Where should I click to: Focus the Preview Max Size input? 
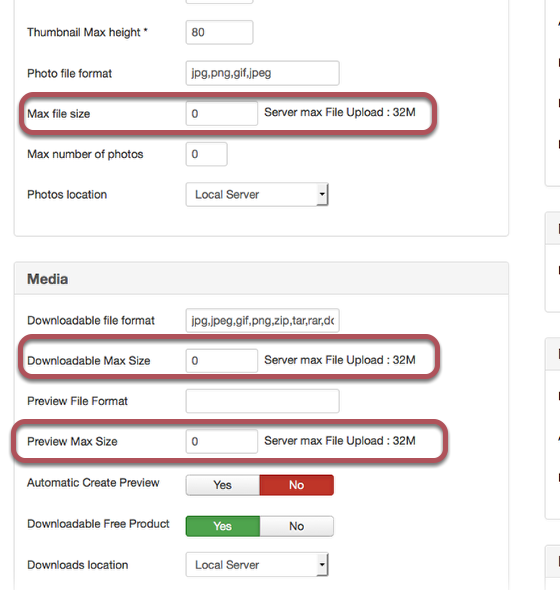[x=222, y=441]
